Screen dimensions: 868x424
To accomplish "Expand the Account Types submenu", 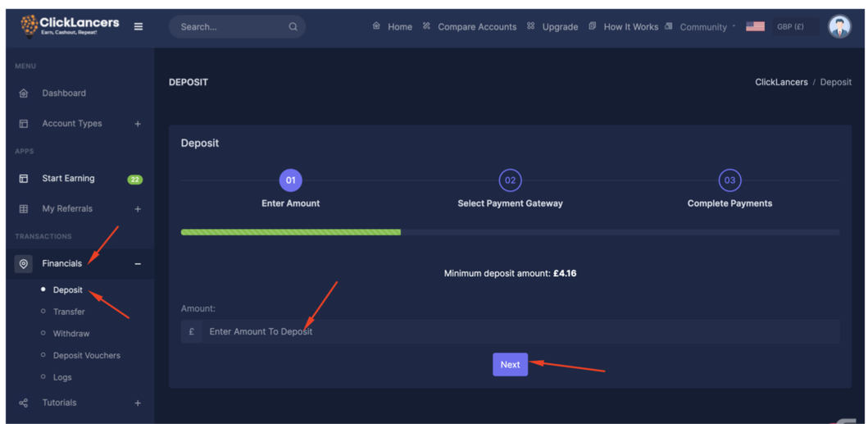I will tap(138, 124).
